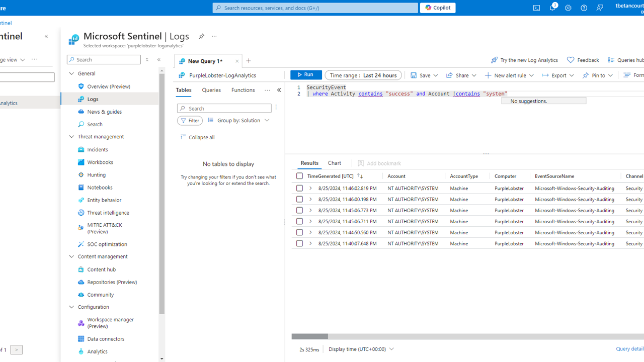The width and height of the screenshot is (644, 362).
Task: Open the New alert rule dropdown
Action: [x=509, y=75]
